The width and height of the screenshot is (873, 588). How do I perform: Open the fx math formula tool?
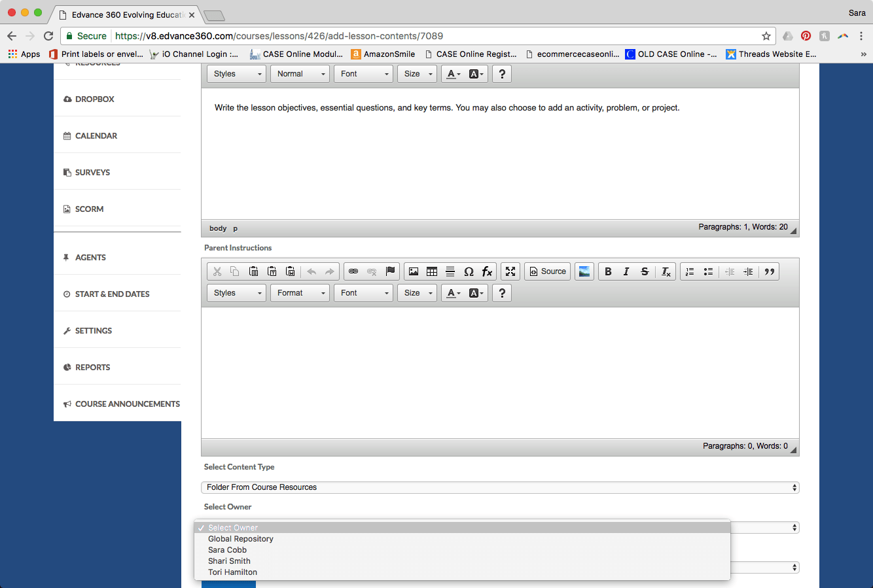point(487,271)
